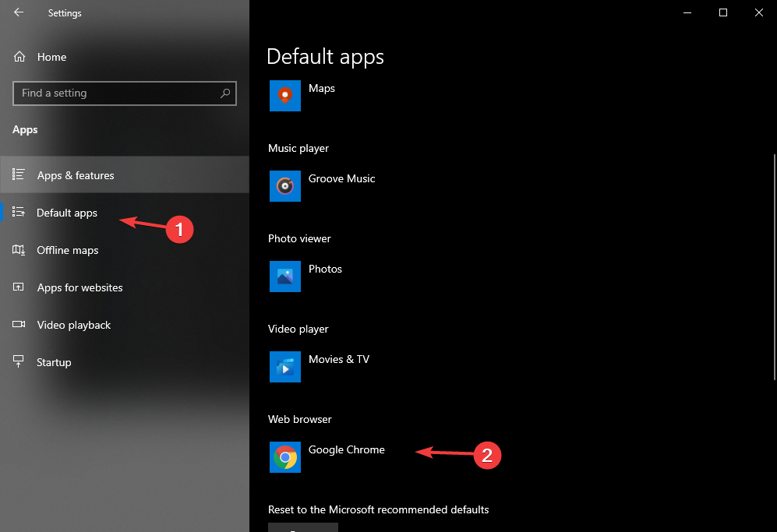Open the Startup settings page
Image resolution: width=777 pixels, height=532 pixels.
point(54,362)
